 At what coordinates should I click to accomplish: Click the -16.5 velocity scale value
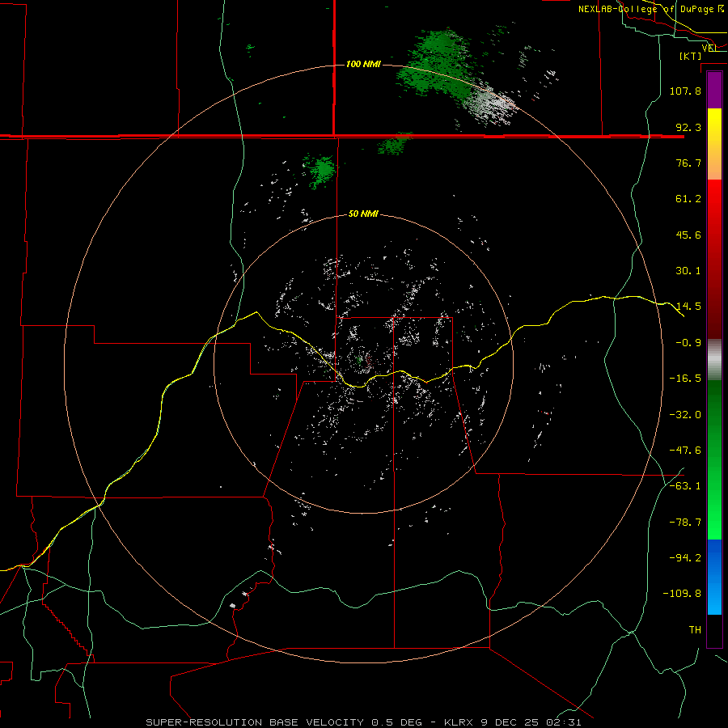coord(685,379)
